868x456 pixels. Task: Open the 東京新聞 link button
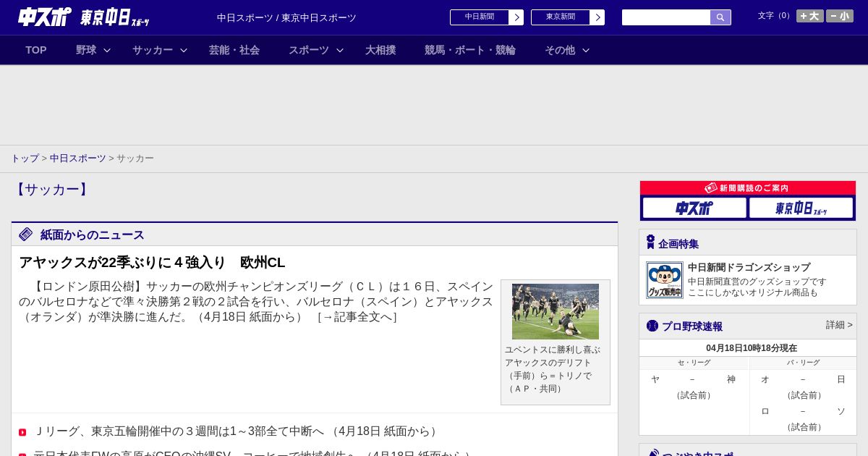pos(561,17)
